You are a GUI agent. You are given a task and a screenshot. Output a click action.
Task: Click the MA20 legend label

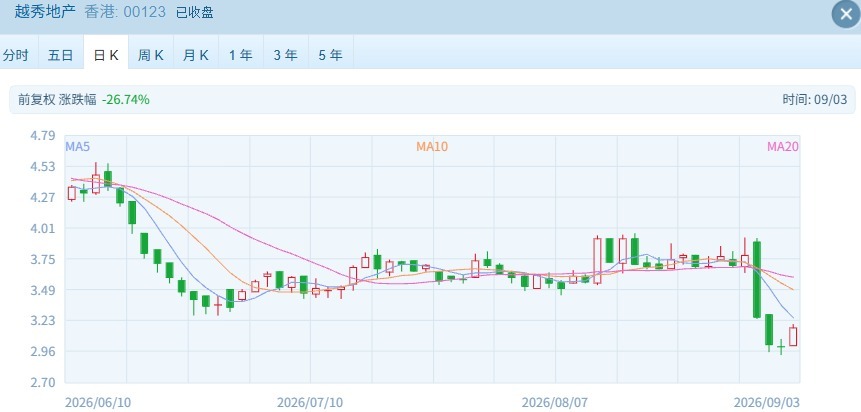tap(782, 147)
